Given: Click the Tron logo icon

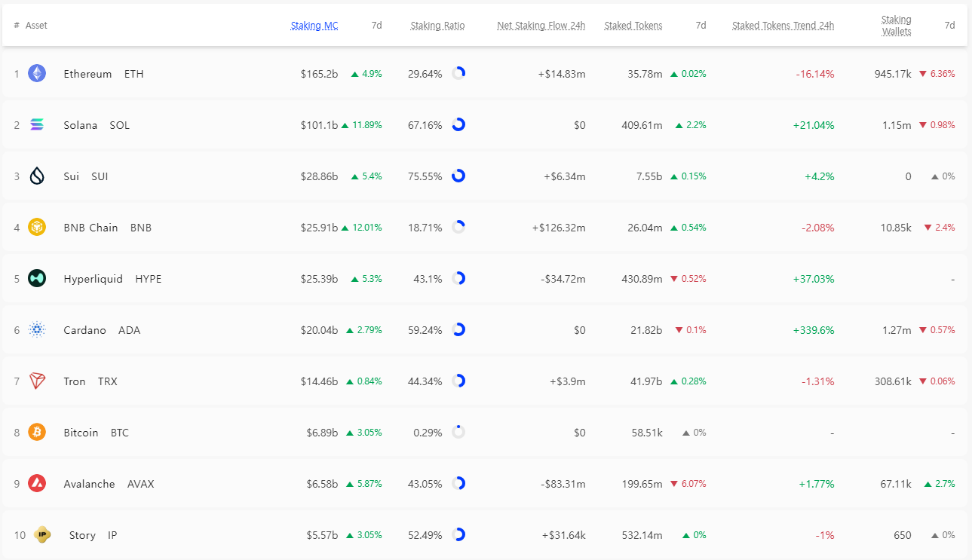Looking at the screenshot, I should [37, 381].
